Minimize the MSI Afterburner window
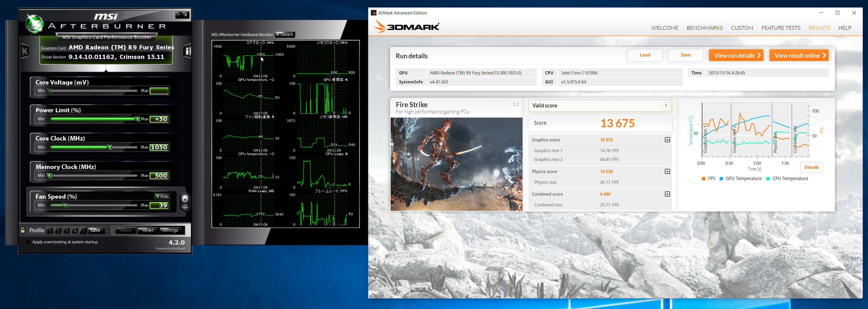868x309 pixels. point(179,14)
